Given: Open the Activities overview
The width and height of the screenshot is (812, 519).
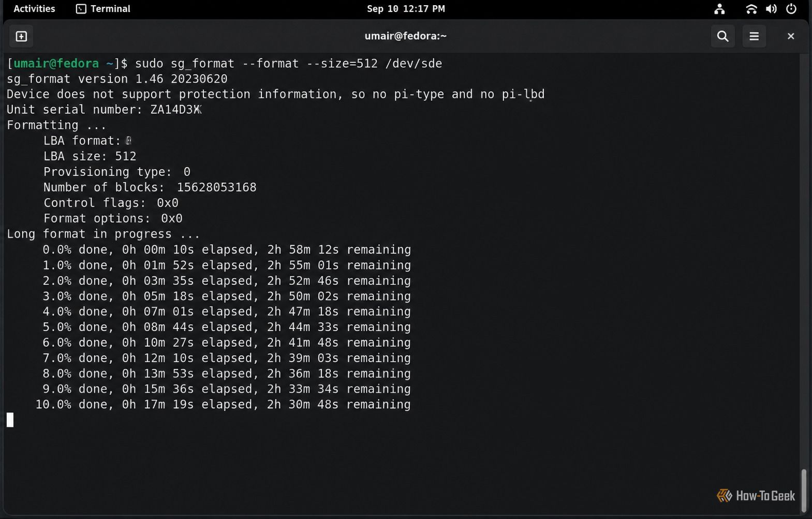Looking at the screenshot, I should tap(34, 9).
